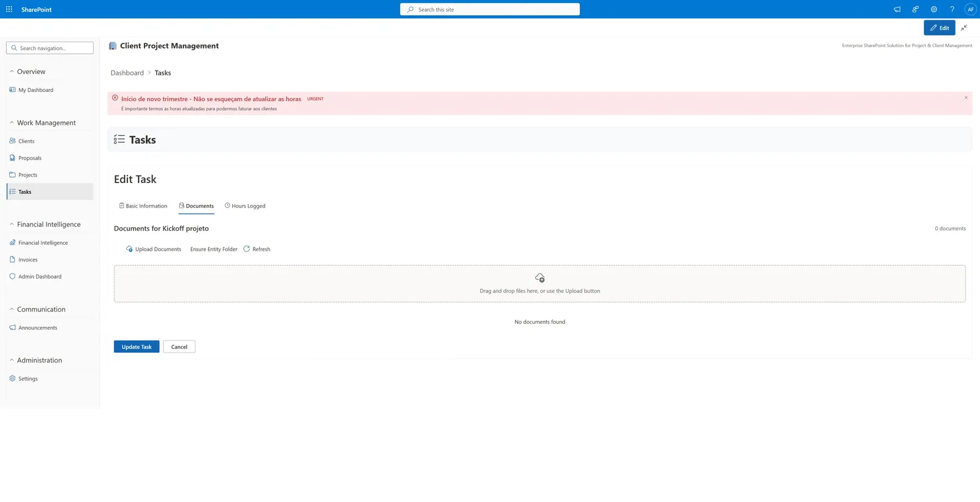Click the Search navigation input field
Viewport: 980px width, 502px height.
click(50, 48)
